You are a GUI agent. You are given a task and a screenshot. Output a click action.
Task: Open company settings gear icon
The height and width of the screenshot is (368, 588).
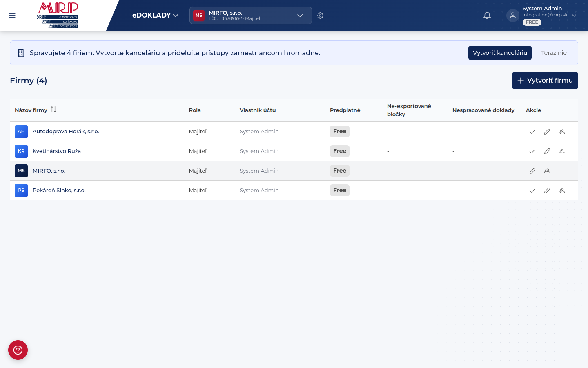click(x=320, y=16)
